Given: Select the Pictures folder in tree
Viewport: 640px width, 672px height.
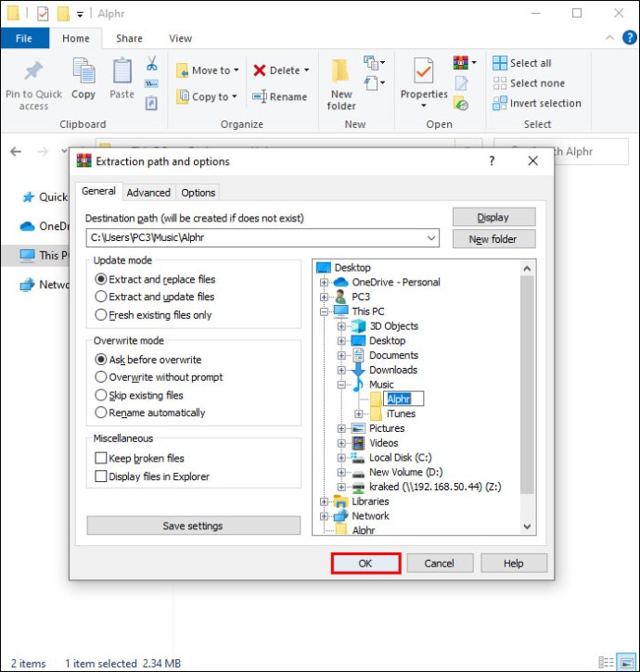Looking at the screenshot, I should tap(387, 428).
